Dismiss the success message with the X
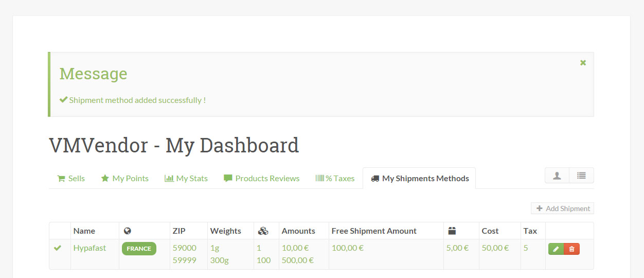The image size is (644, 278). [x=583, y=63]
